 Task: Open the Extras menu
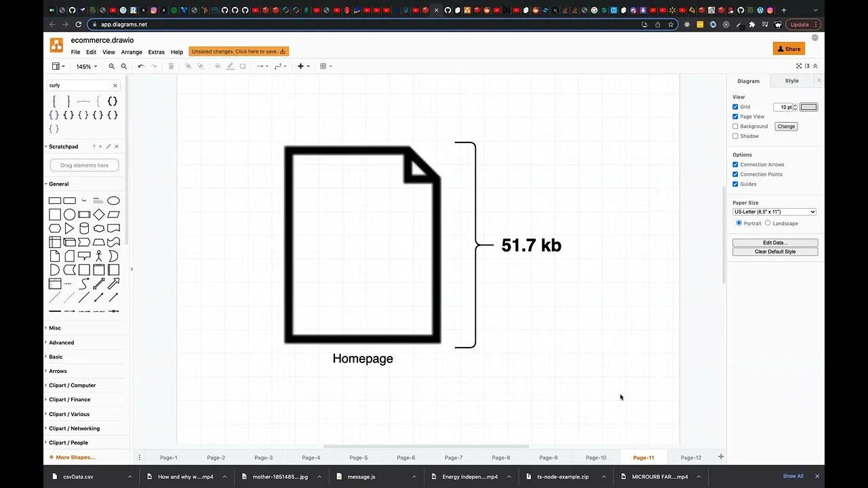click(x=156, y=52)
